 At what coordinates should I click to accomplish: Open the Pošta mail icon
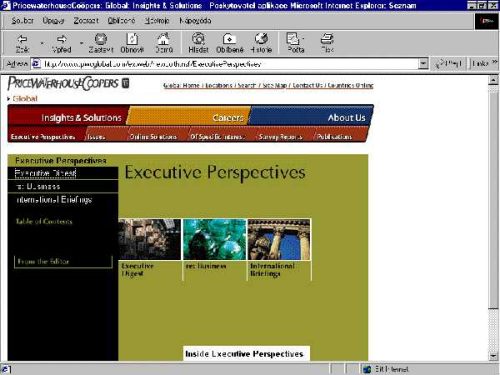293,39
